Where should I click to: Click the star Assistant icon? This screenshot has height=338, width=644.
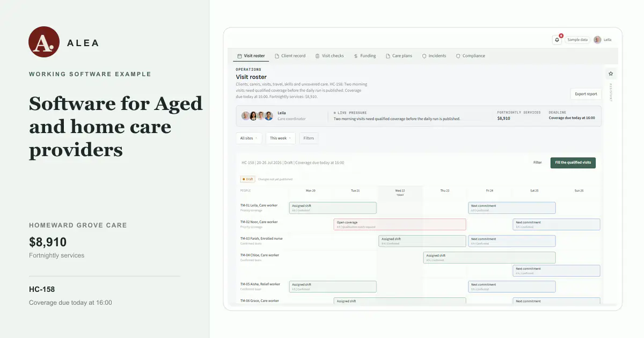click(611, 74)
